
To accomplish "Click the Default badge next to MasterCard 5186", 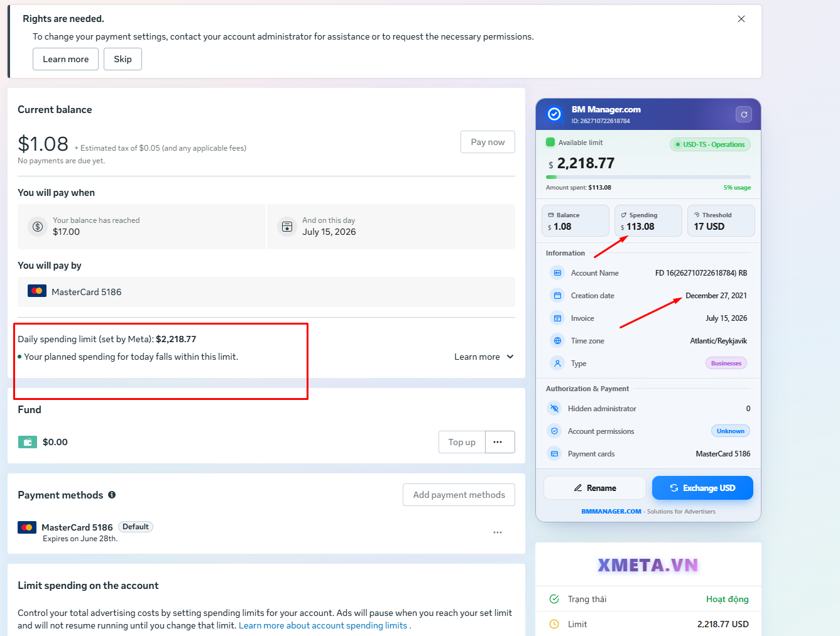I will [136, 527].
